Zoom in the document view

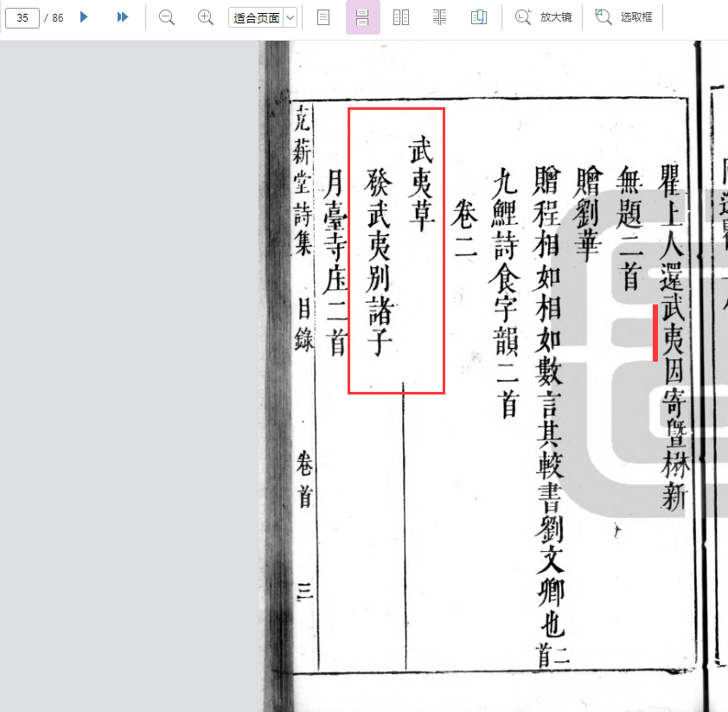pyautogui.click(x=206, y=17)
